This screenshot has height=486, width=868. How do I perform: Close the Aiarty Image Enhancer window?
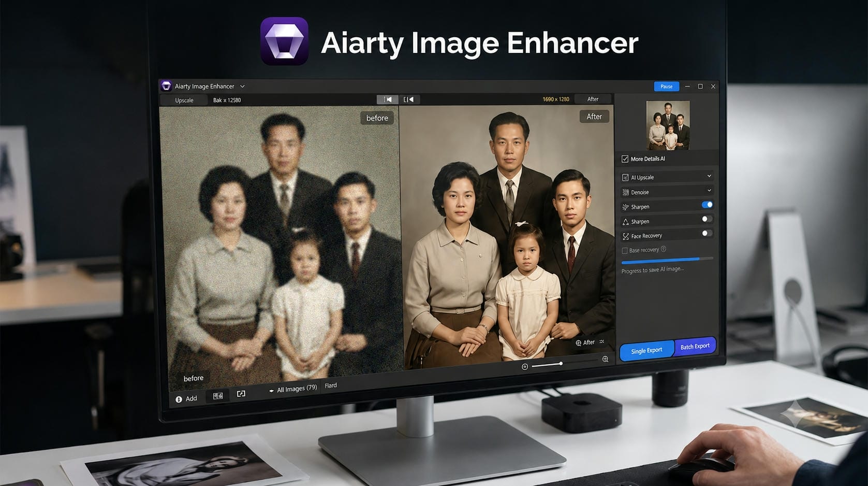pos(713,87)
